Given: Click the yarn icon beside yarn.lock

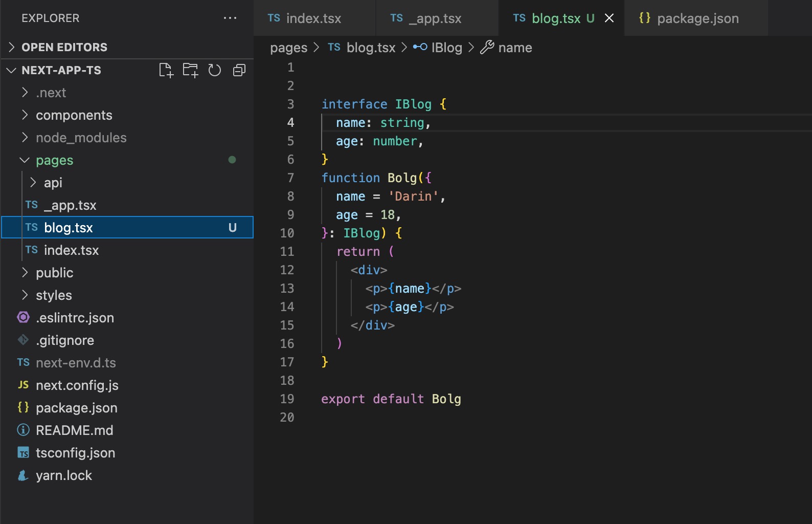Looking at the screenshot, I should (x=23, y=475).
